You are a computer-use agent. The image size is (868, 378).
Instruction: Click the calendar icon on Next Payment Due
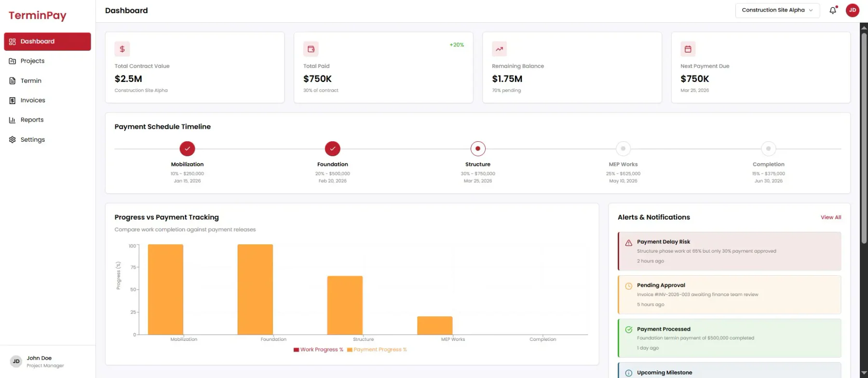click(x=688, y=49)
